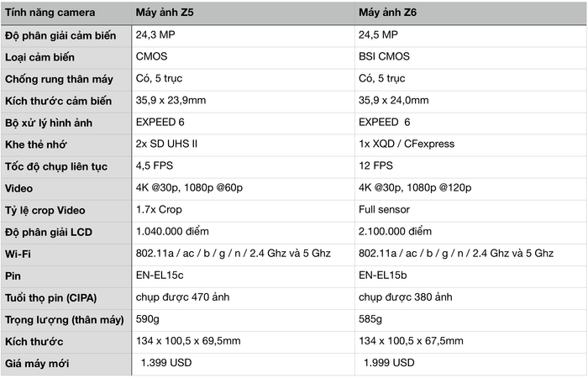The image size is (588, 378).
Task: Select the '24,3 MP' cell
Action: 244,35
